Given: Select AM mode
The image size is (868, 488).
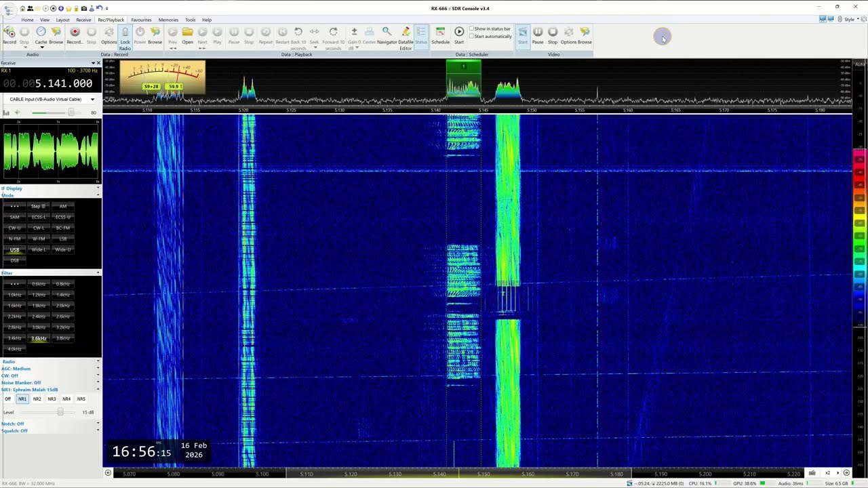Looking at the screenshot, I should (x=63, y=206).
